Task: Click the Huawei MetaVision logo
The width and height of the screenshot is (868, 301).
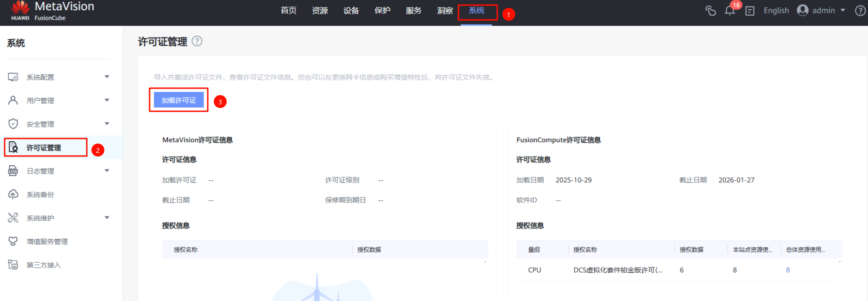Action: (x=20, y=10)
